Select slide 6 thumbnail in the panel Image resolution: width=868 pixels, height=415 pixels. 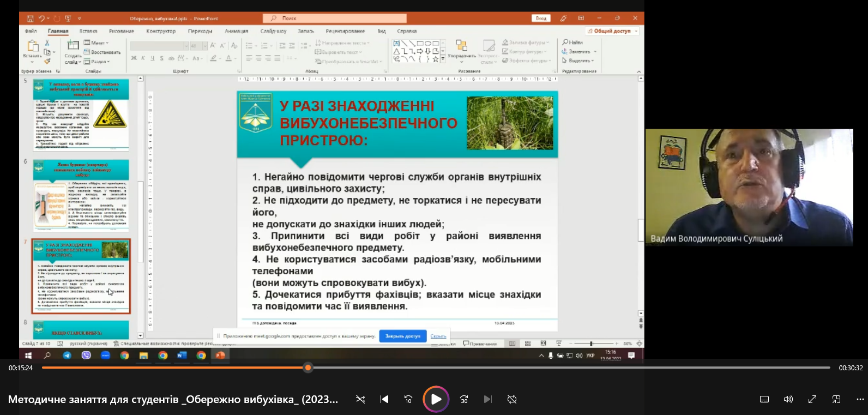pyautogui.click(x=81, y=195)
